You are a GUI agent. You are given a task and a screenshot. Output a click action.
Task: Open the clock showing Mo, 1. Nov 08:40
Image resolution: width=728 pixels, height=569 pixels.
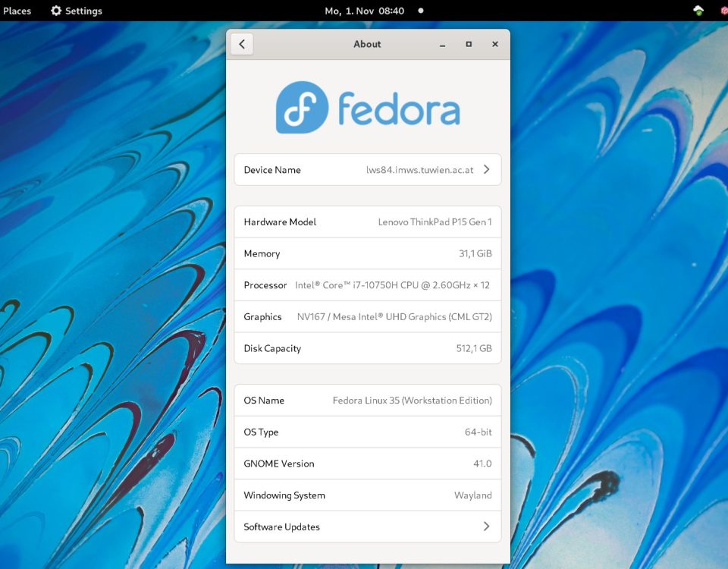point(365,11)
